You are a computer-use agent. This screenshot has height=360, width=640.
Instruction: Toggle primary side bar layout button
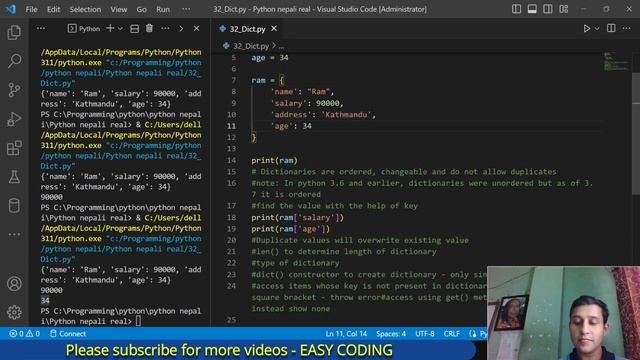pos(516,9)
